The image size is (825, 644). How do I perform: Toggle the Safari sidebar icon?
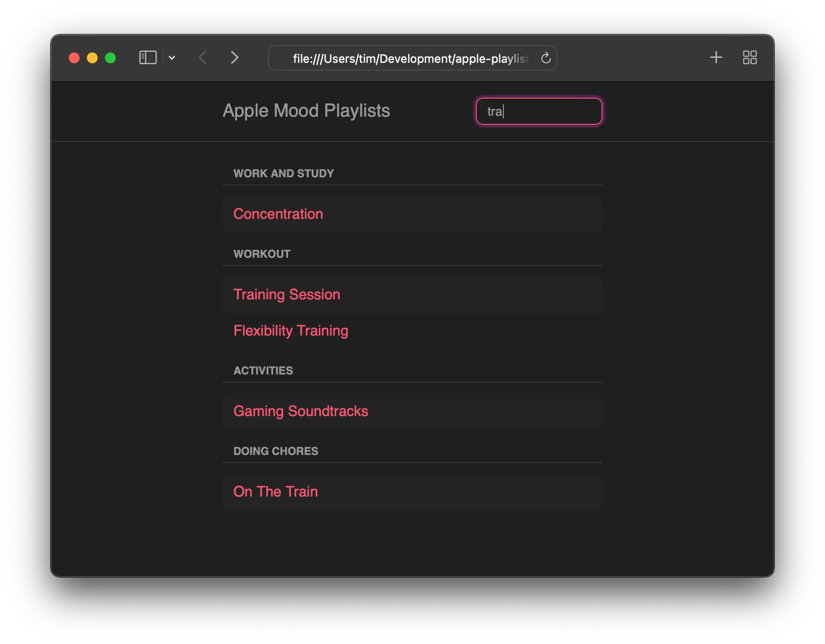coord(148,58)
